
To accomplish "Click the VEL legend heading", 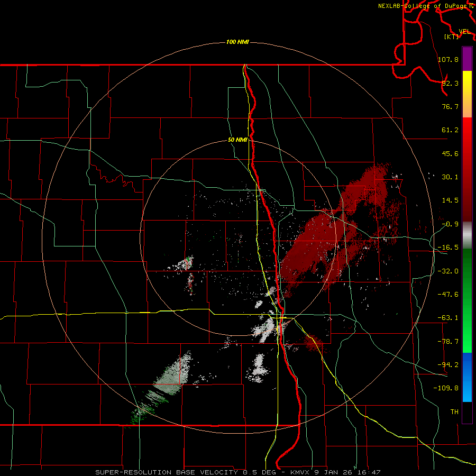I will point(464,32).
